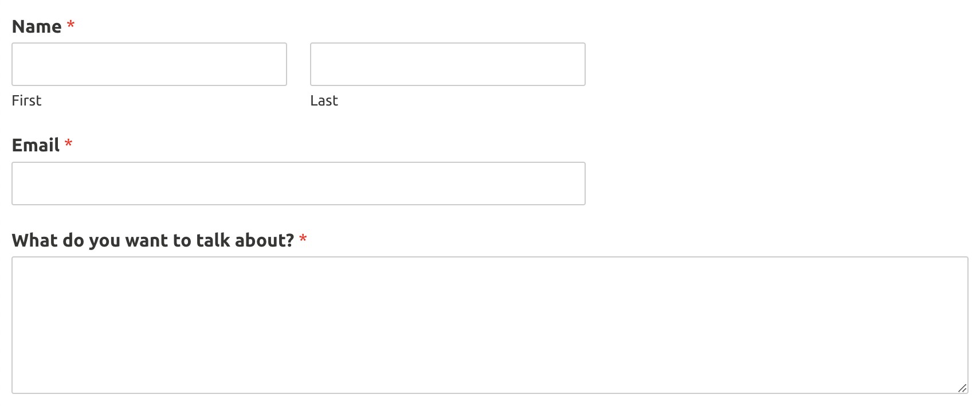Viewport: 980px width, 406px height.
Task: Select the right field in the Name row
Action: click(x=448, y=64)
